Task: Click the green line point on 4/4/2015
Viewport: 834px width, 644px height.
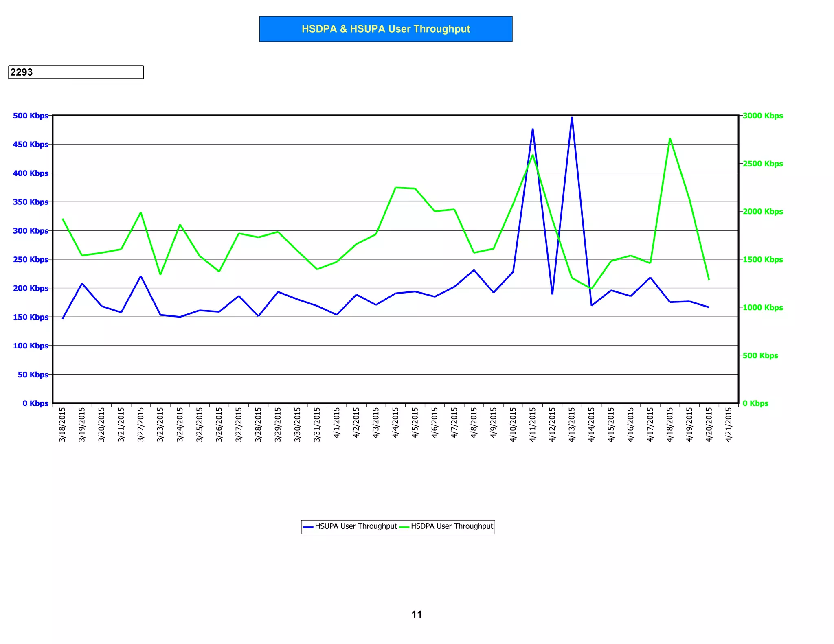Action: click(x=395, y=188)
